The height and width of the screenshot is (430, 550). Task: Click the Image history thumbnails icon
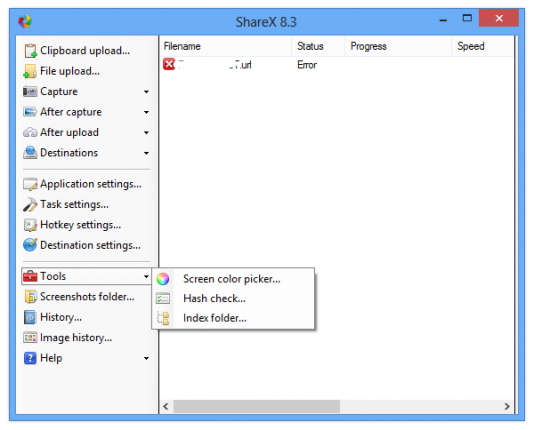point(30,337)
